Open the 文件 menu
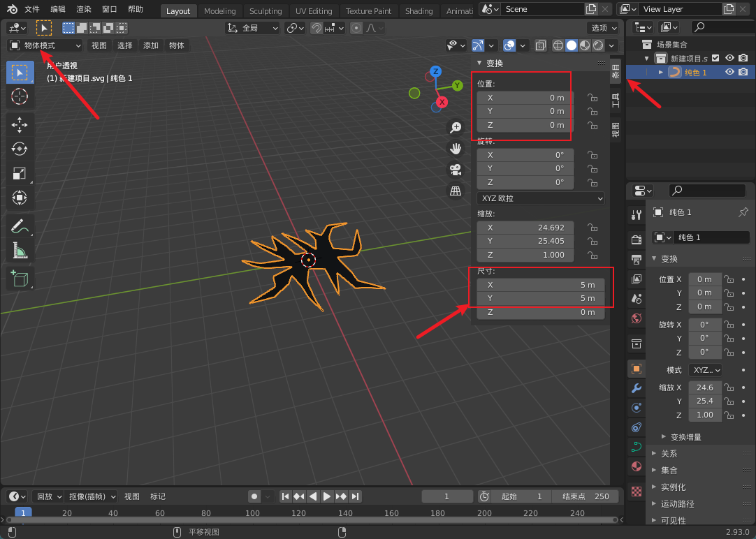Viewport: 756px width, 539px height. 32,9
